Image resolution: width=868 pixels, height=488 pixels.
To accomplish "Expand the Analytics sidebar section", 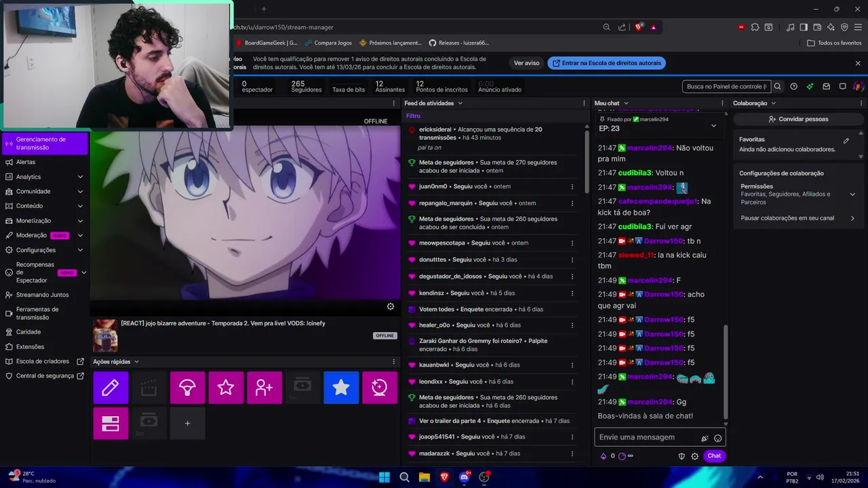I will pos(80,177).
